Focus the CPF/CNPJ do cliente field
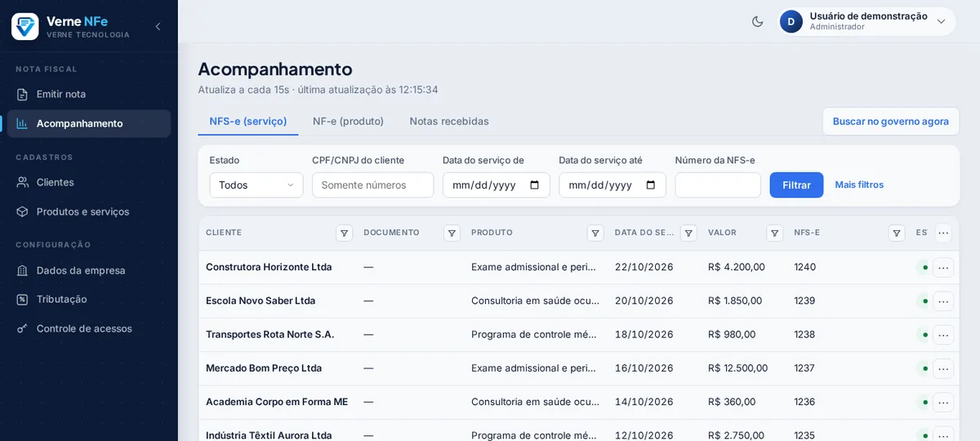This screenshot has height=441, width=980. (372, 185)
